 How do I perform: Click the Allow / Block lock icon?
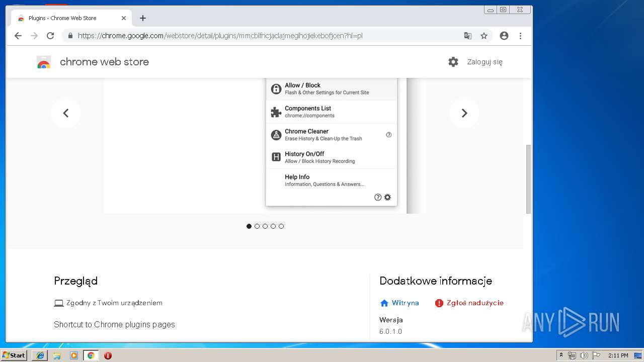276,89
